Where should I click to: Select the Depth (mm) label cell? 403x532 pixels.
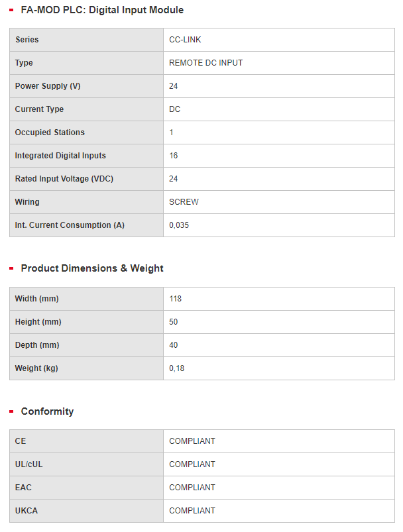pyautogui.click(x=87, y=345)
